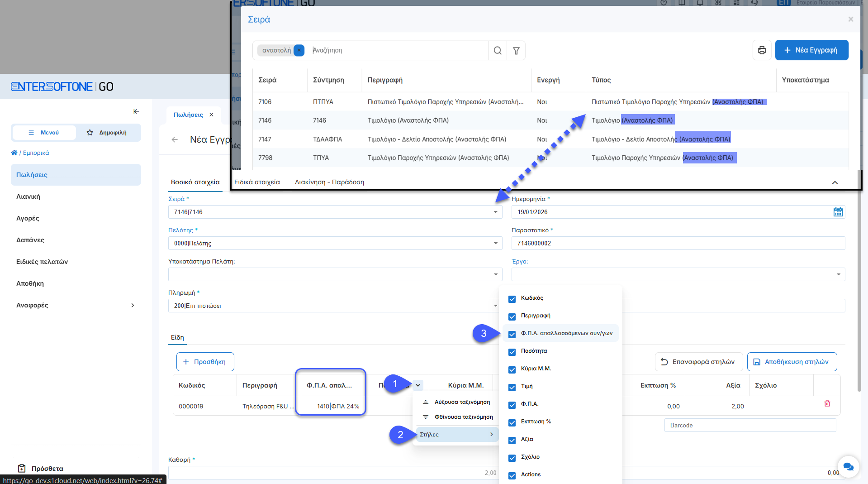Viewport: 868px width, 484px height.
Task: Uncheck the Φ.Π.Α. απαλλασσόμενων συν/γων column
Action: pos(512,334)
